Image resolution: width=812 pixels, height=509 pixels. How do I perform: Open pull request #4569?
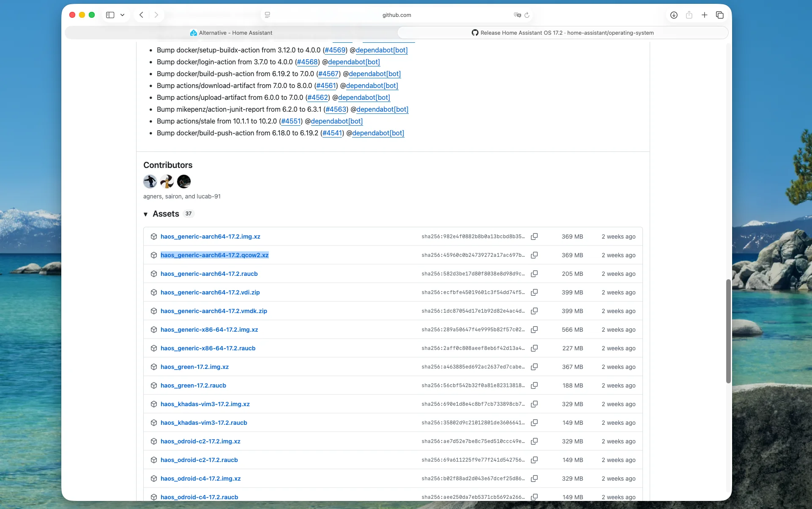pos(335,50)
